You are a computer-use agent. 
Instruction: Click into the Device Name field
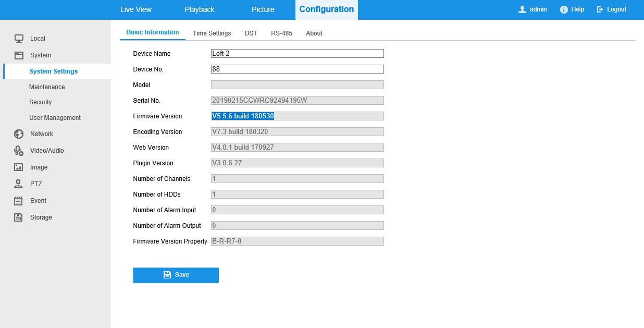[x=297, y=54]
